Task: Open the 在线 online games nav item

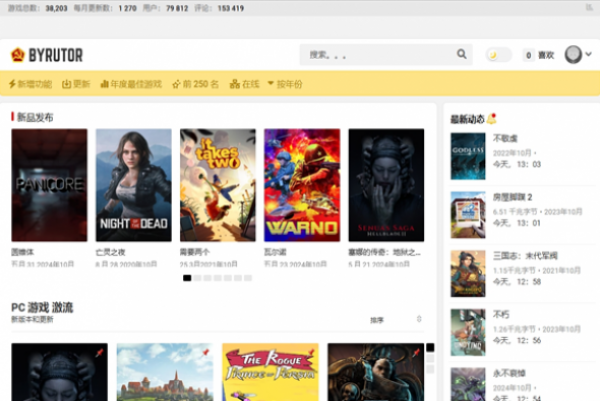Action: click(243, 84)
